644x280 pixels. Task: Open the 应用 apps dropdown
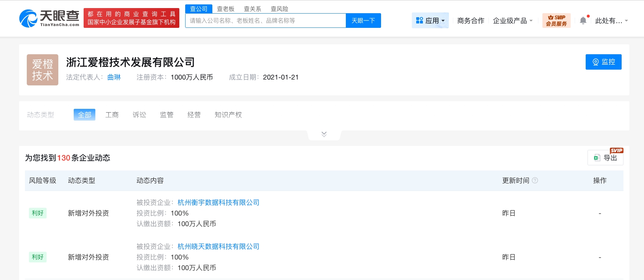pos(430,21)
